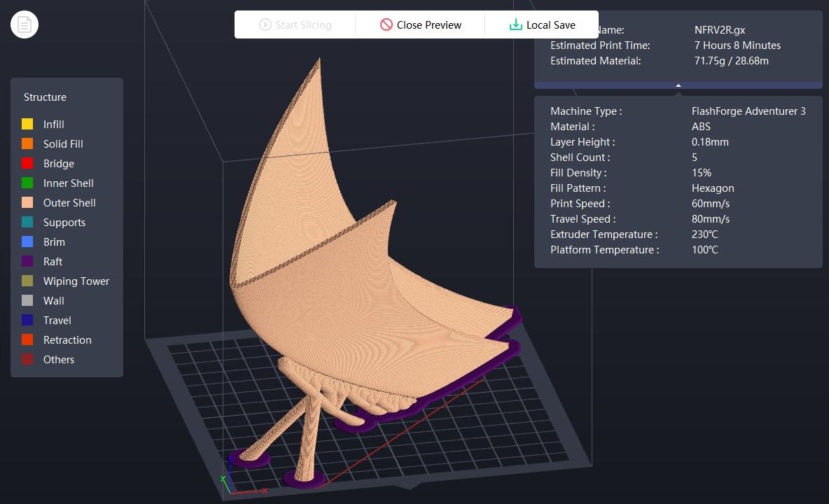Click the 'Raft' legend label
The image size is (829, 504).
pyautogui.click(x=53, y=262)
